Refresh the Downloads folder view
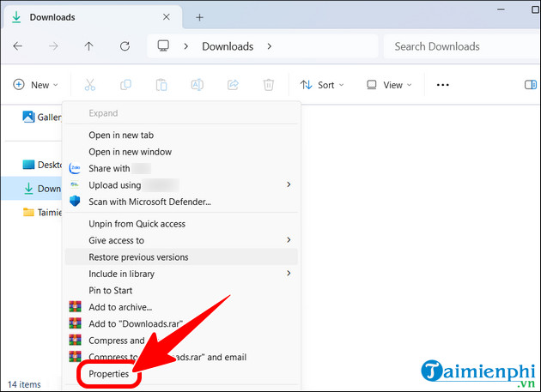 [x=125, y=46]
